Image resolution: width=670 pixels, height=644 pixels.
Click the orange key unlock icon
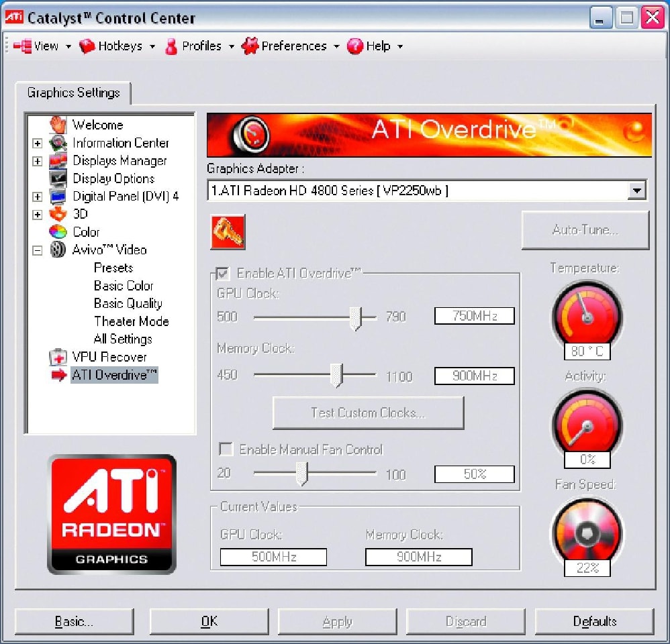228,232
